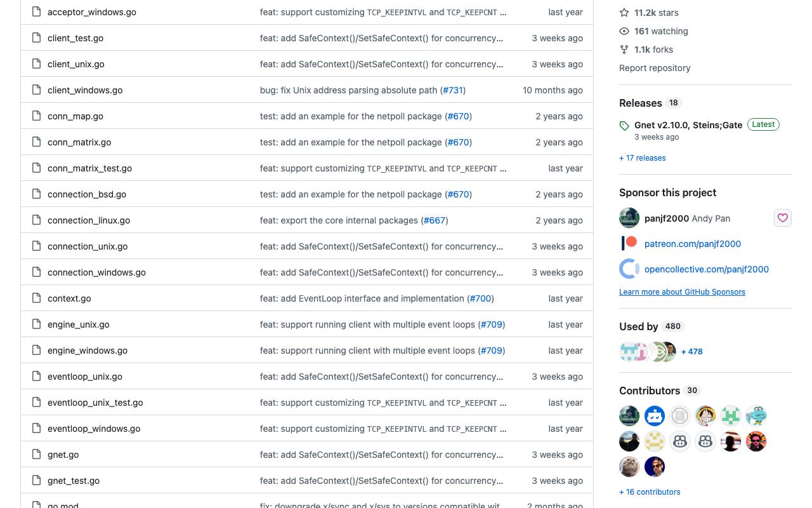Click the file icon beside gnet.go
The width and height of the screenshot is (812, 508).
(x=36, y=455)
